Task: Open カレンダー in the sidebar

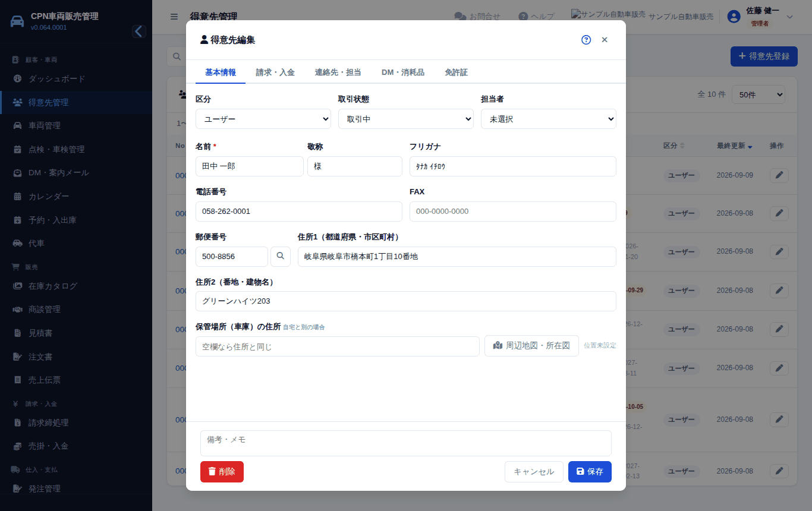Action: tap(76, 197)
